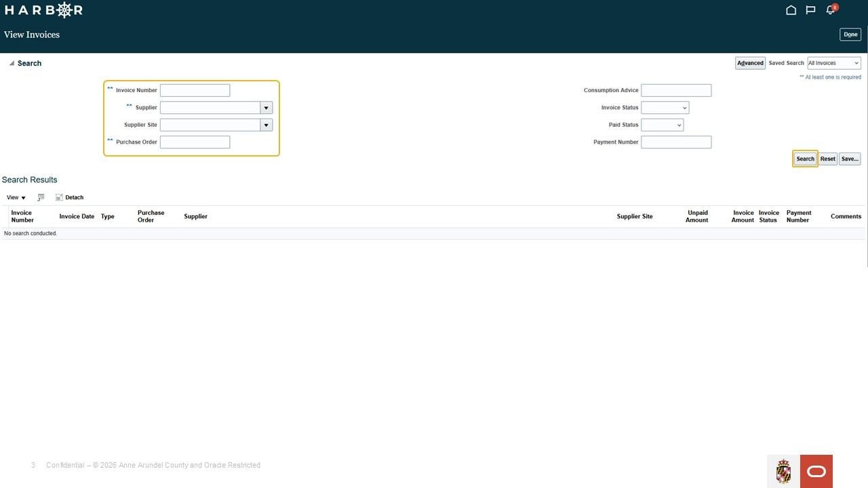Click the Search Results heading

click(x=29, y=180)
